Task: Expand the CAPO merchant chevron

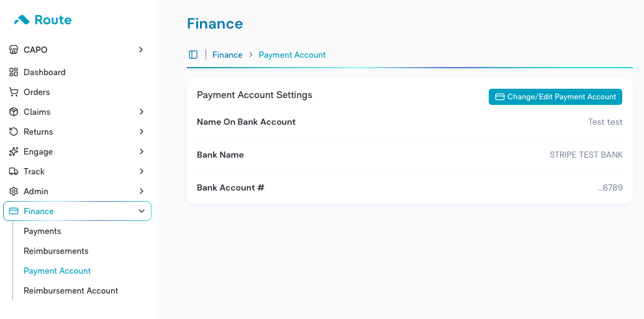Action: click(142, 50)
